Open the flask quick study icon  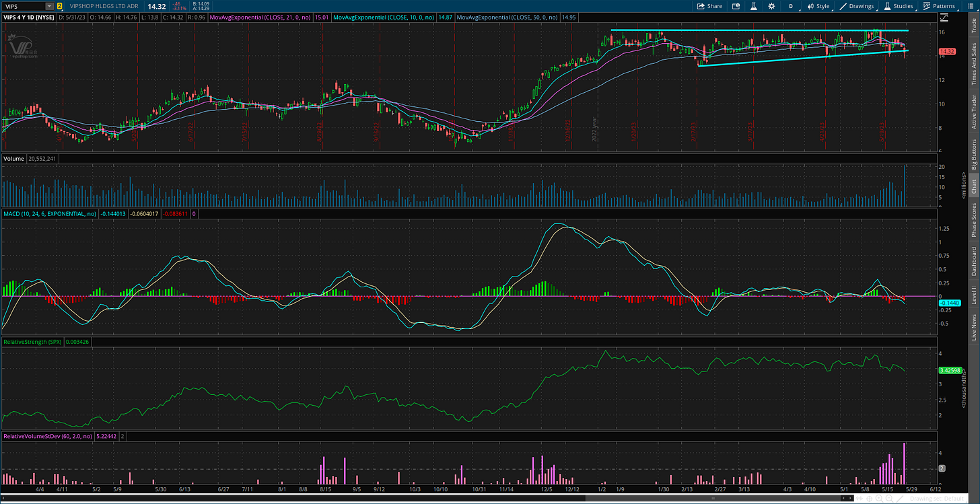pyautogui.click(x=755, y=6)
